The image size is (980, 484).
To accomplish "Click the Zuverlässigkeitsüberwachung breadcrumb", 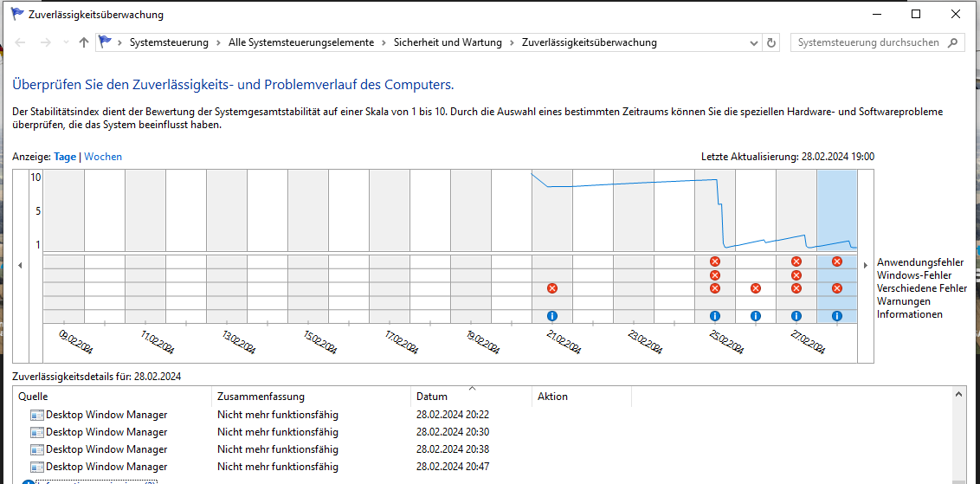I will pos(590,42).
